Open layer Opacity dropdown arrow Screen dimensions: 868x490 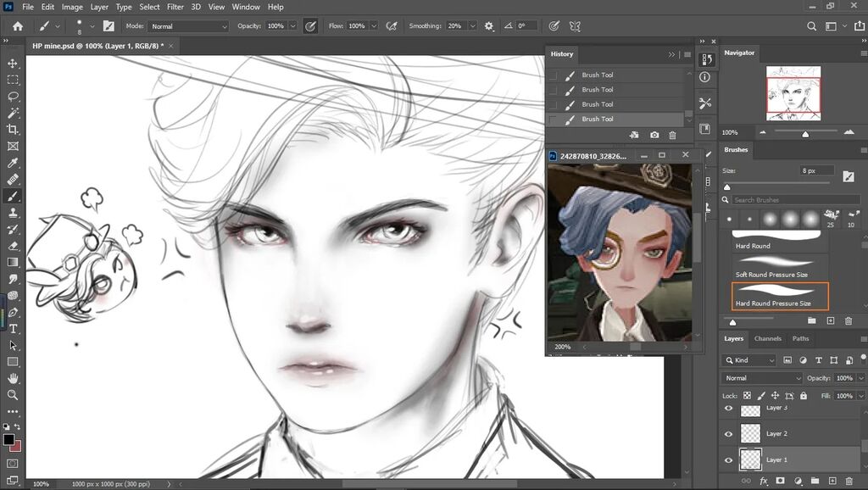point(861,378)
